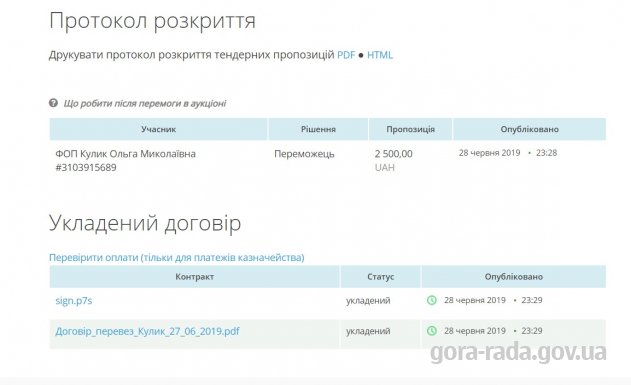Viewport: 631px width, 385px height.
Task: Select the 'Рішення' column header
Action: [318, 129]
